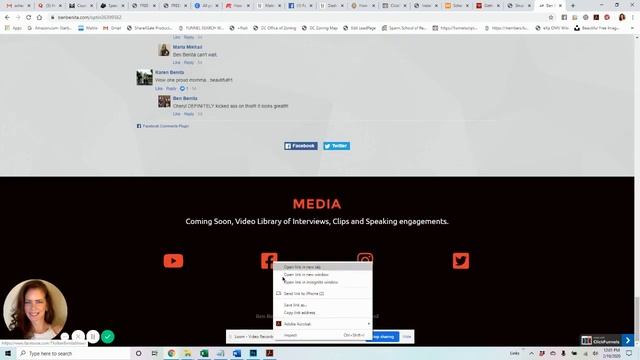Screen dimensions: 640x360
Task: Choose 'Inspect' from the context menu
Action: tap(322, 335)
